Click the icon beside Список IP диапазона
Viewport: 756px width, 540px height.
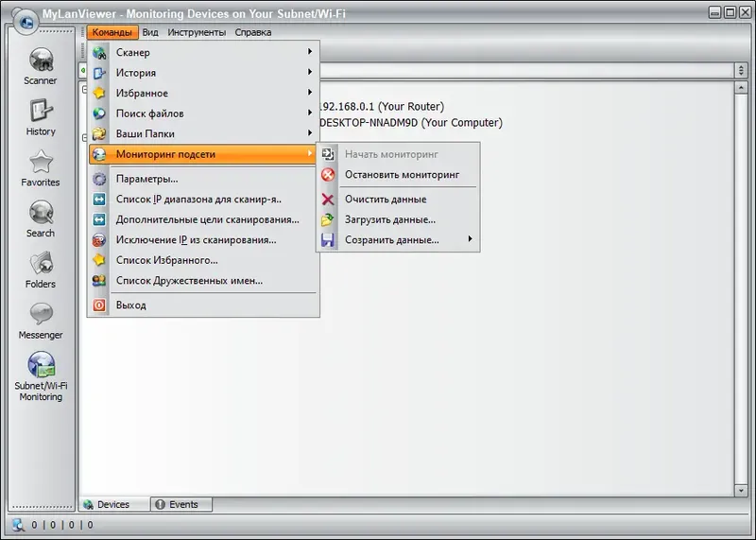(99, 200)
